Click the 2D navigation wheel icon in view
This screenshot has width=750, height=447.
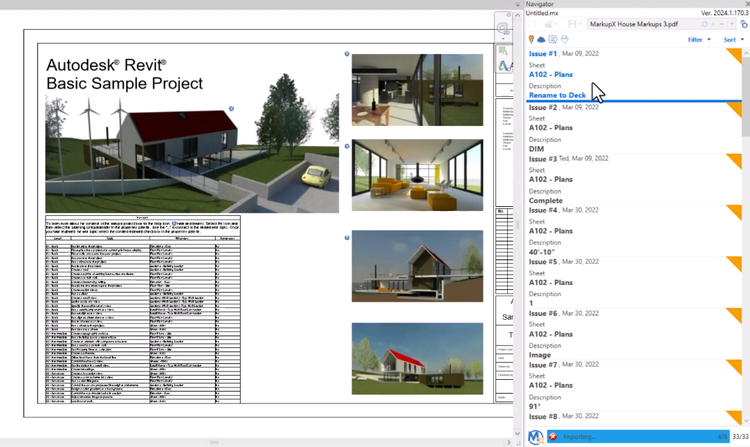pyautogui.click(x=503, y=28)
